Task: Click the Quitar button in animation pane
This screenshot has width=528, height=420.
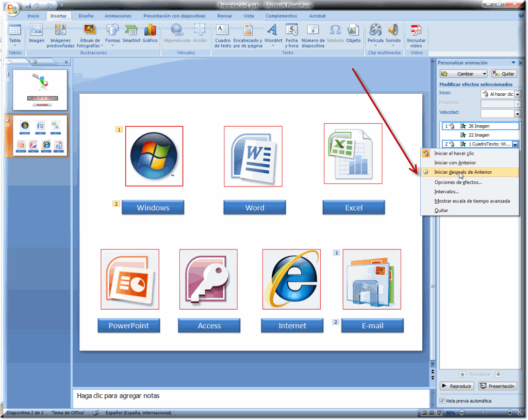Action: click(504, 74)
